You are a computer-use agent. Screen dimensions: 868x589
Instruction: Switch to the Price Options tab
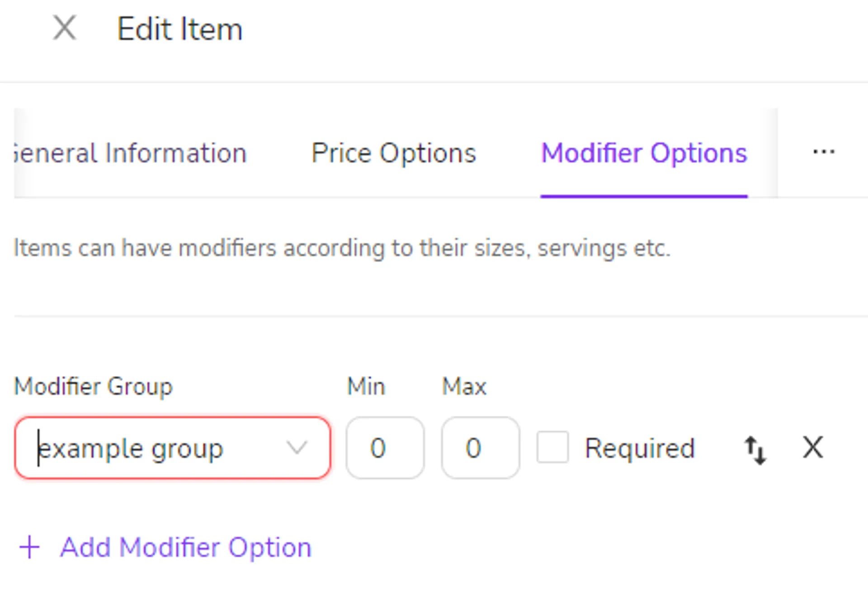pos(394,153)
